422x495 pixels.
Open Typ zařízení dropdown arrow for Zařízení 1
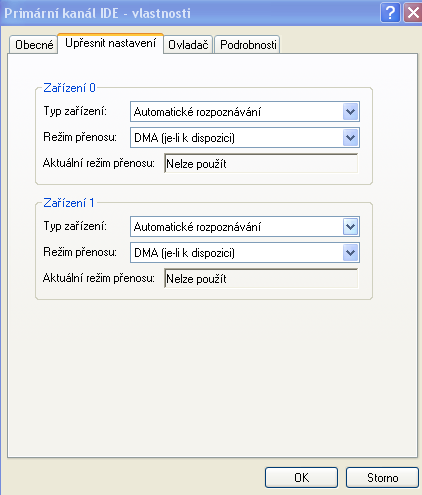(350, 227)
